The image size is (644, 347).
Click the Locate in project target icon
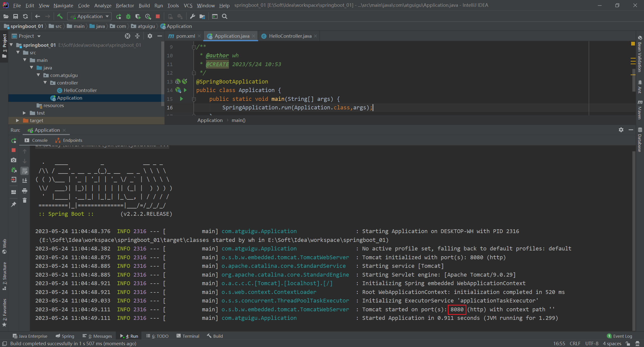(128, 36)
